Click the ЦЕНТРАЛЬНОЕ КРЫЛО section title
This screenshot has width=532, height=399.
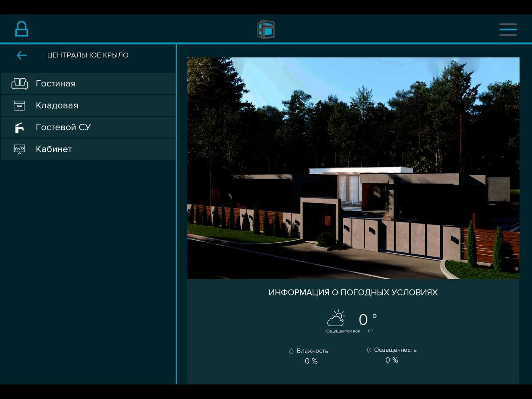click(88, 55)
